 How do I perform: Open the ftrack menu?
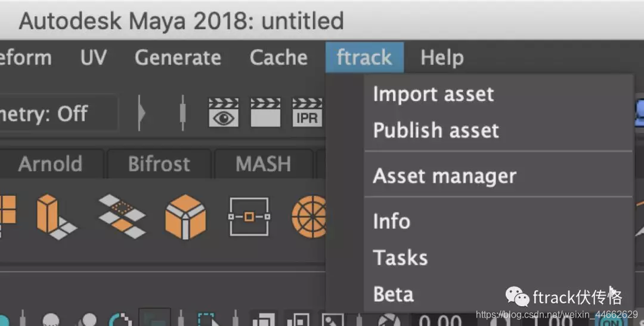tap(364, 57)
